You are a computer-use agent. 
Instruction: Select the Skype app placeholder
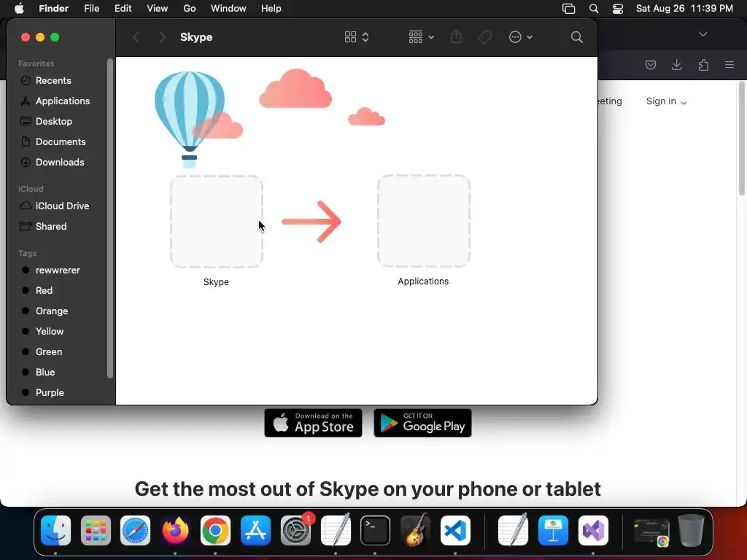216,222
